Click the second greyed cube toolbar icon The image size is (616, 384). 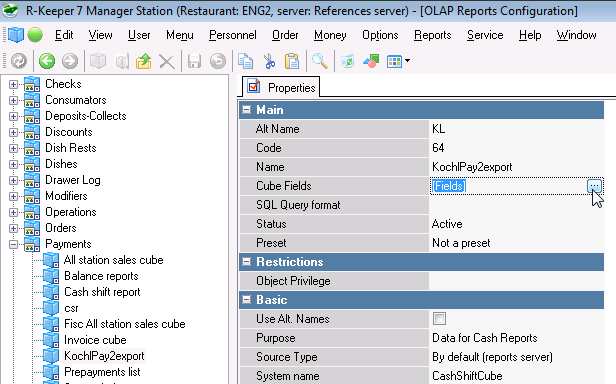pyautogui.click(x=122, y=61)
